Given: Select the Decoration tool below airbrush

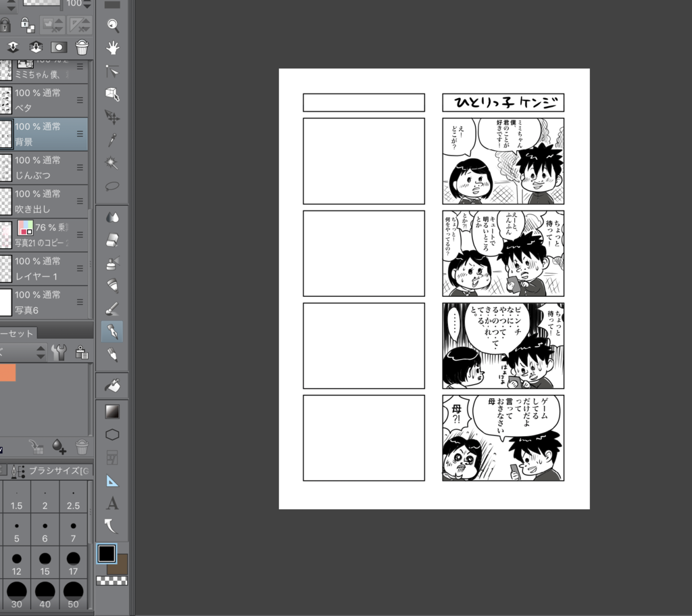Looking at the screenshot, I should click(x=113, y=286).
